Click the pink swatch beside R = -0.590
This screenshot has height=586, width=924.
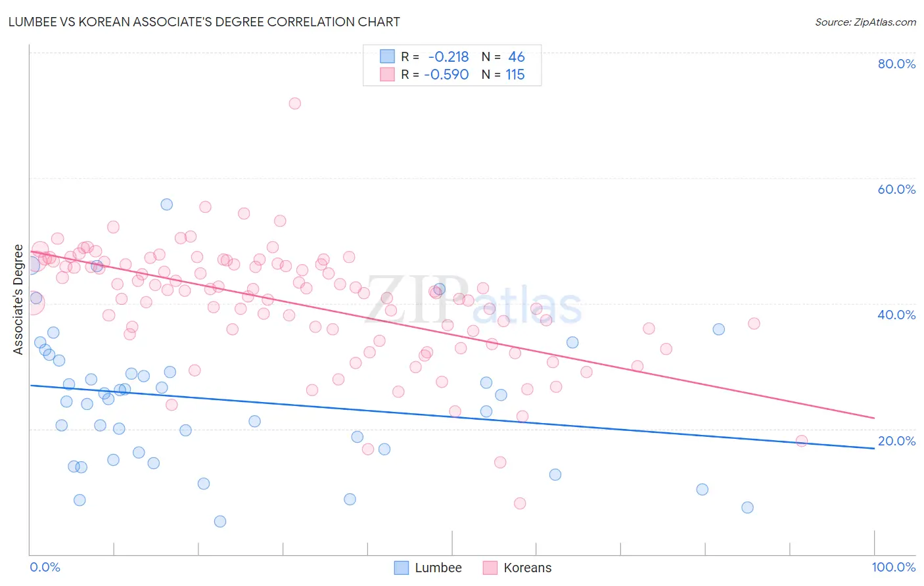pyautogui.click(x=388, y=74)
